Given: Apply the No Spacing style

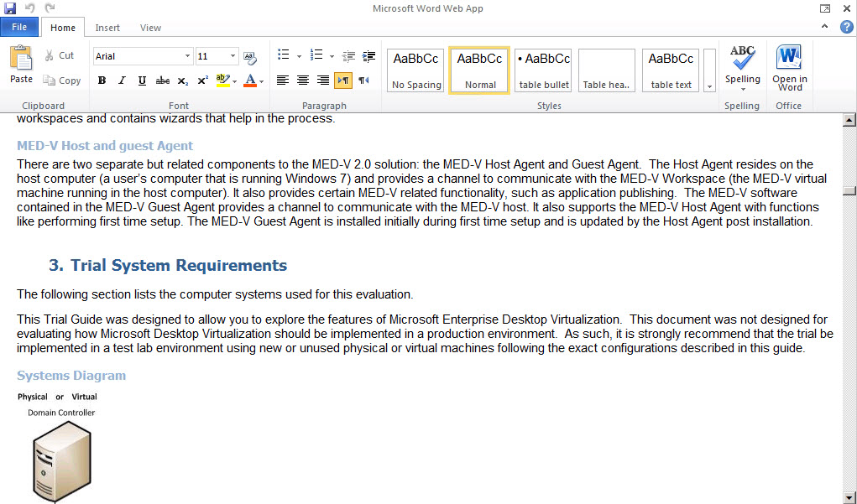Looking at the screenshot, I should 416,70.
